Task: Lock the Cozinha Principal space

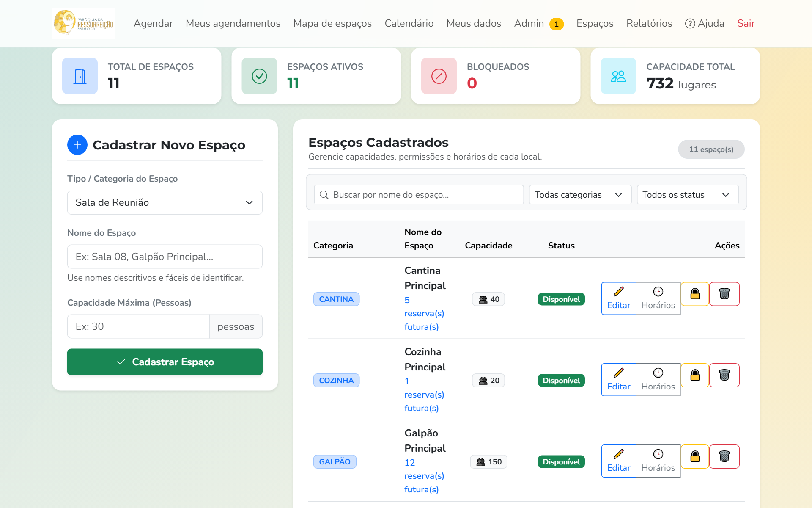Action: click(695, 375)
